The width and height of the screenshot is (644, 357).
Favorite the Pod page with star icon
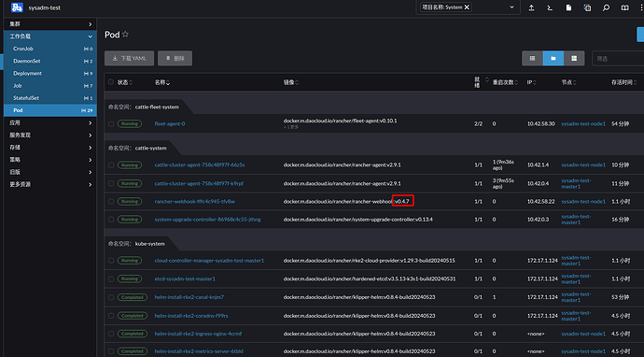tap(125, 35)
